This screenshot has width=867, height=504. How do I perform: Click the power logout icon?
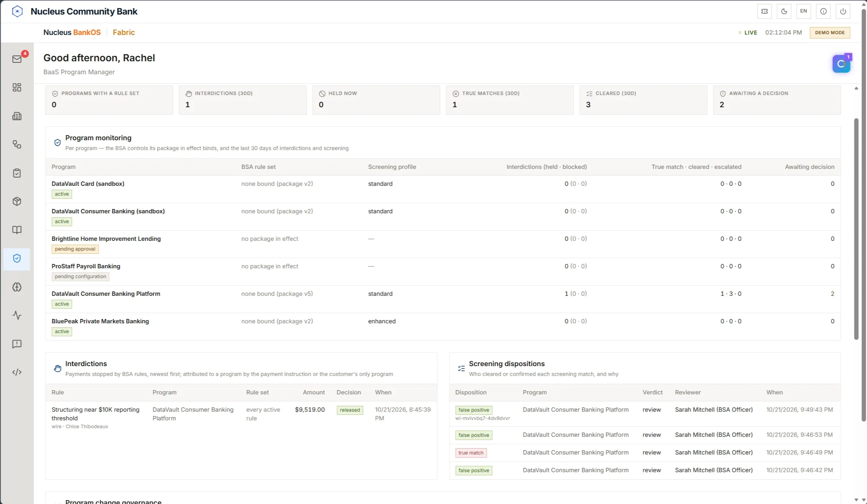click(843, 11)
